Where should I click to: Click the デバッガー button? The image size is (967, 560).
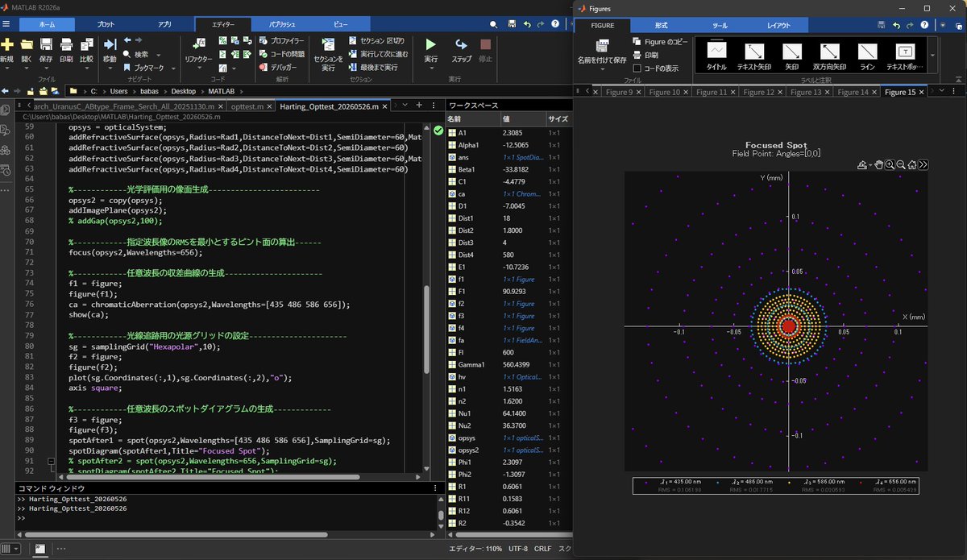(x=276, y=68)
